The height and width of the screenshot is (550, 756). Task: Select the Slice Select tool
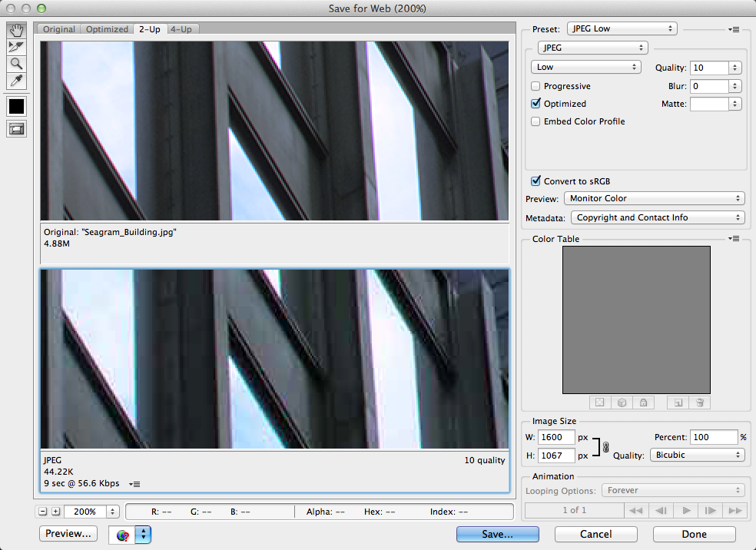(x=16, y=47)
